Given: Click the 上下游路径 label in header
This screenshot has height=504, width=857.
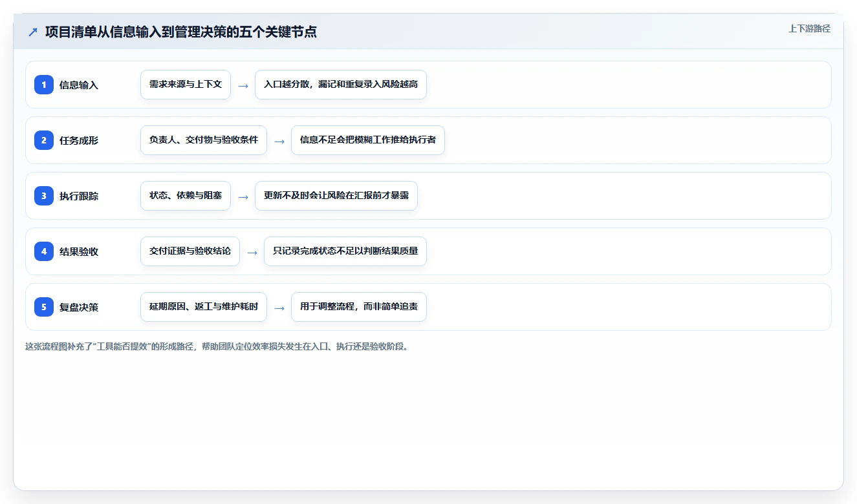Looking at the screenshot, I should point(809,28).
